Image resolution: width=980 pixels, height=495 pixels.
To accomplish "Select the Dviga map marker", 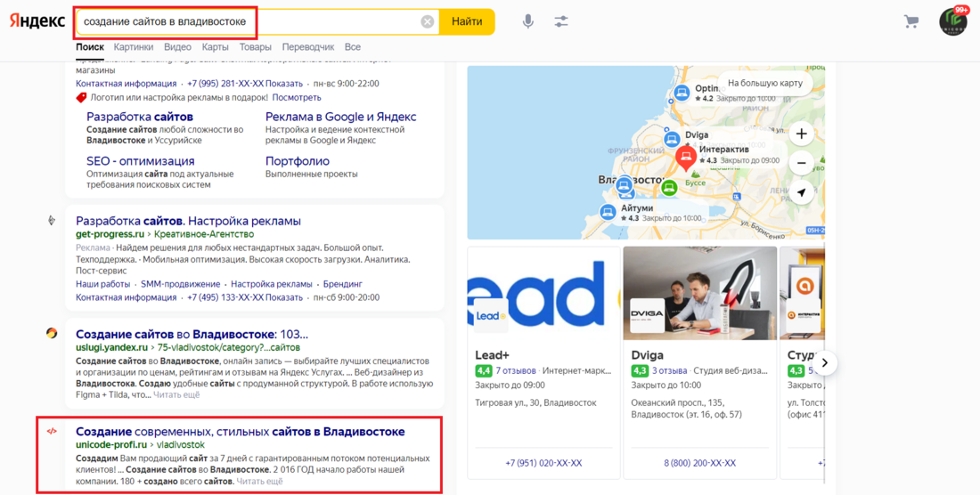I will click(x=671, y=138).
